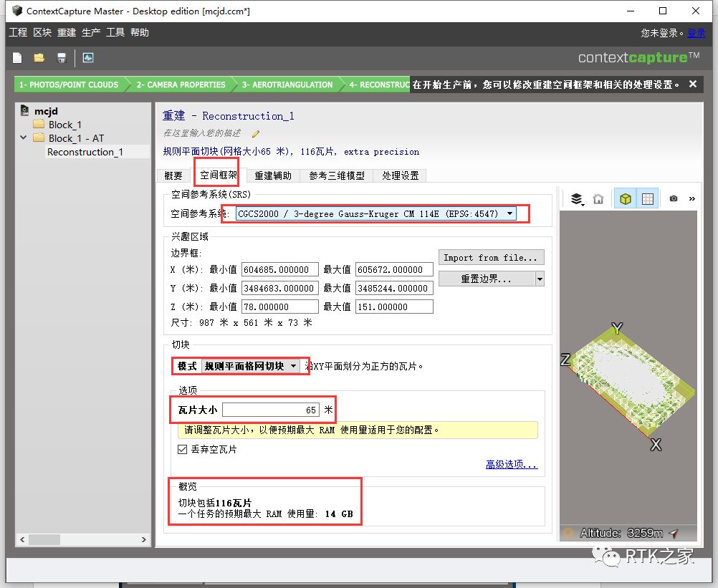Click the tree panel scrollbar thumb
Viewport: 718px width, 588px height.
44,539
